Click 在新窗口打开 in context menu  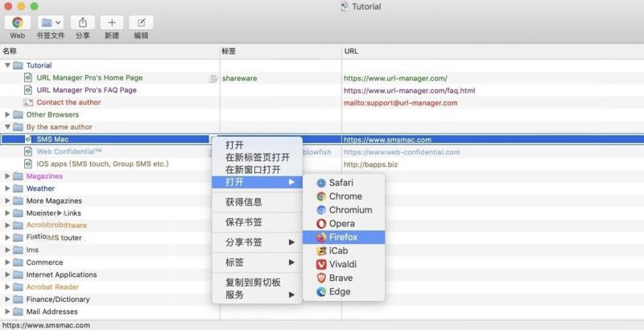[x=257, y=170]
